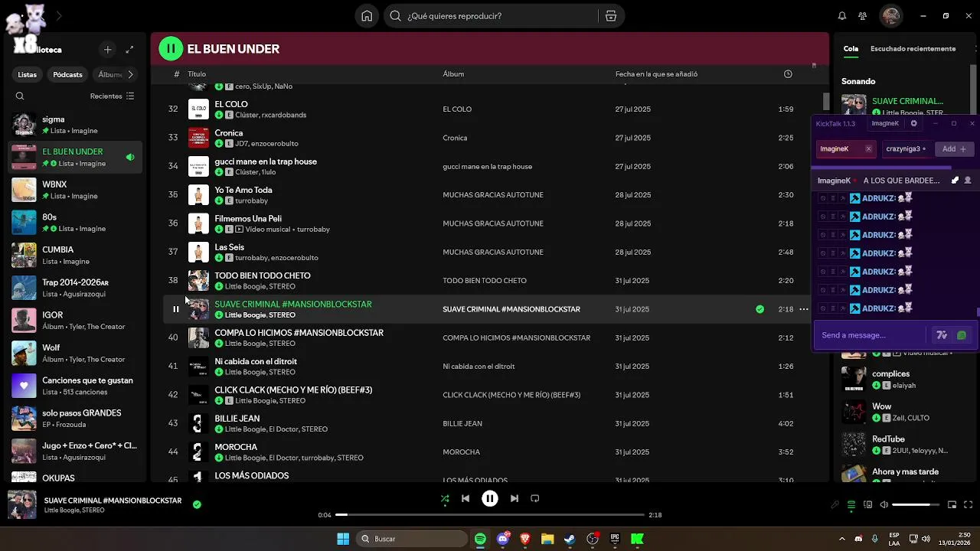
Task: Search within the library with the magnifier icon
Action: click(20, 96)
